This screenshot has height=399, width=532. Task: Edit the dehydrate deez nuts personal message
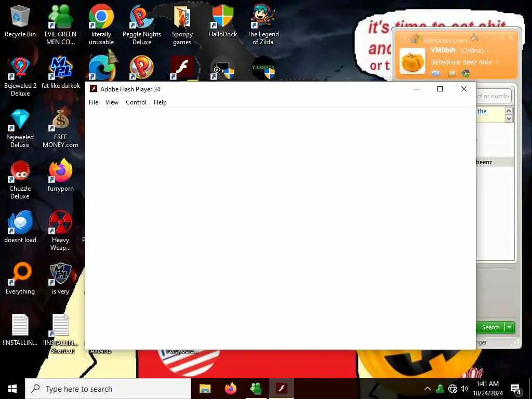pos(461,62)
